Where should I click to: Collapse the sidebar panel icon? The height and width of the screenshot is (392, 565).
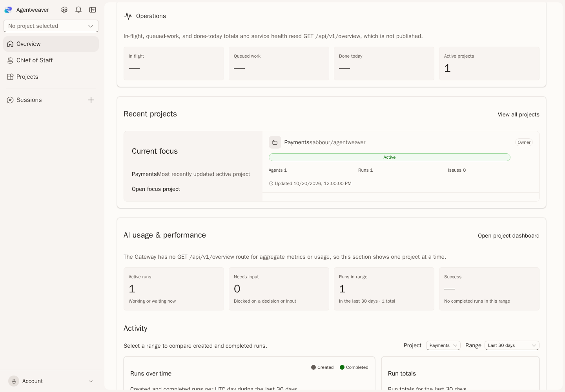[x=93, y=10]
